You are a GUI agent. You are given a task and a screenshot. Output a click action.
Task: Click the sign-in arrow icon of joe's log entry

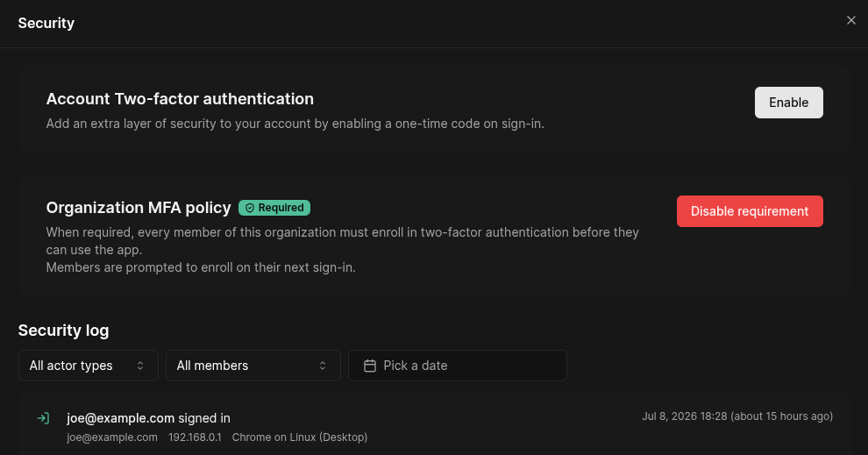pyautogui.click(x=43, y=418)
